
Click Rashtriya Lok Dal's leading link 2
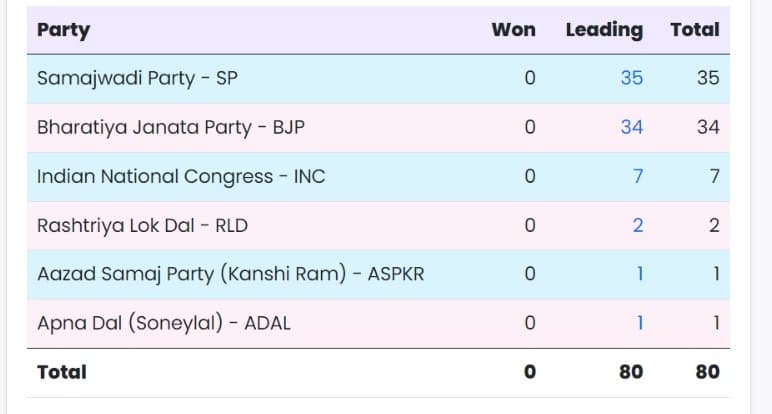click(x=637, y=225)
